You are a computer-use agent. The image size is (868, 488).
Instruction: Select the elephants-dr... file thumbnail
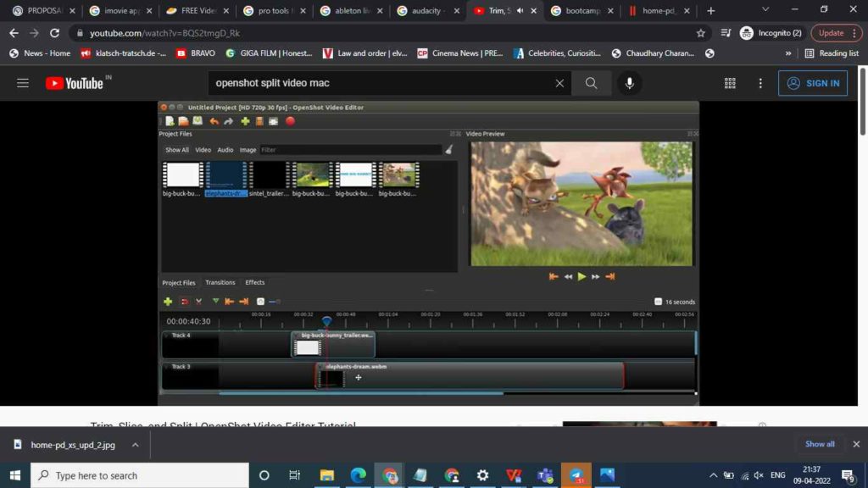pos(225,179)
